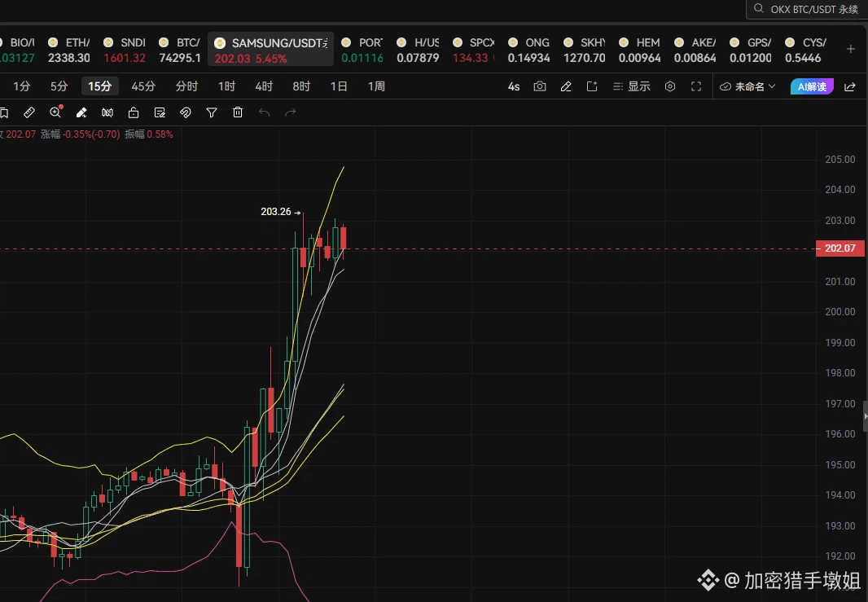Click the undo arrow
The image size is (868, 602).
click(x=264, y=113)
